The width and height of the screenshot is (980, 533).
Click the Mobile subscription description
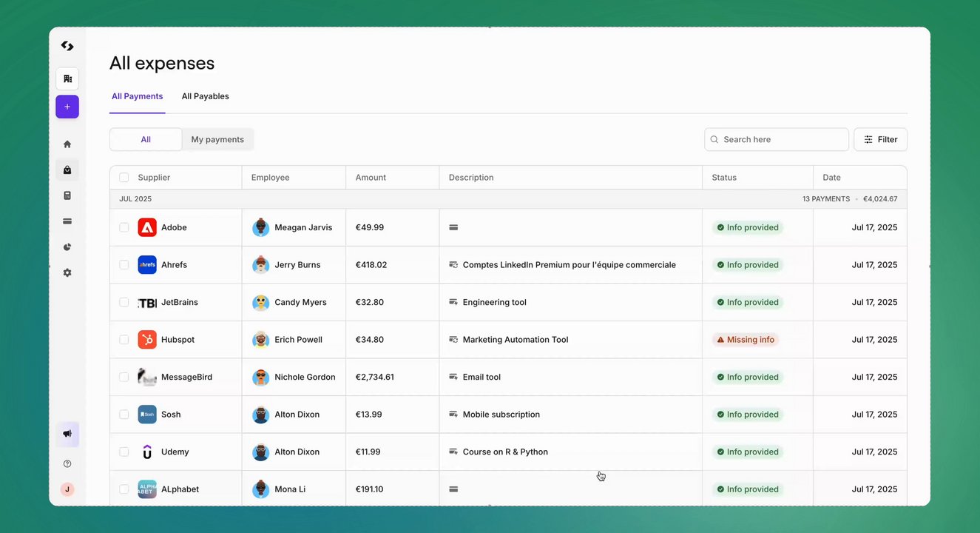[501, 415]
